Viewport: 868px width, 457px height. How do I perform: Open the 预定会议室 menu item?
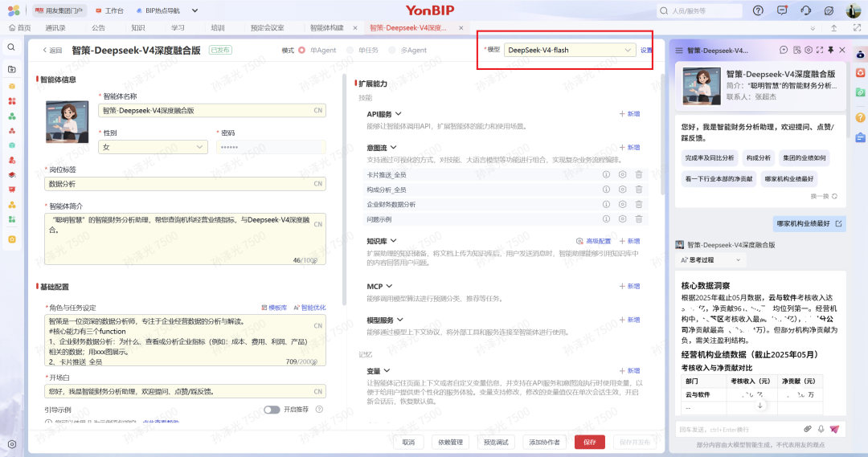[268, 27]
